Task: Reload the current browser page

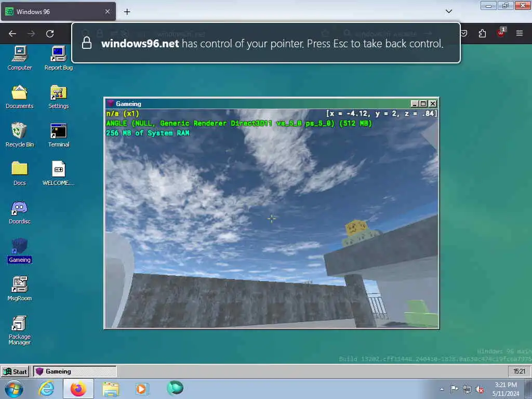Action: point(50,34)
